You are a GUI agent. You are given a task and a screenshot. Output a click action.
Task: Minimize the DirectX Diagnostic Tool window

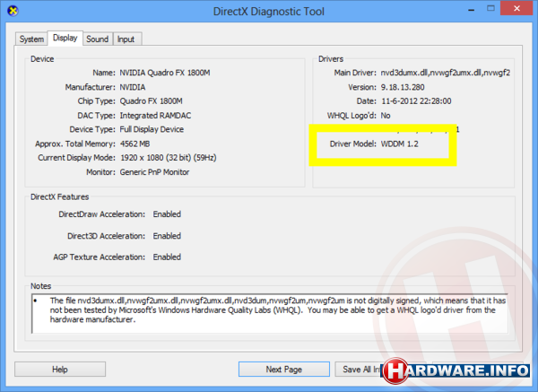coord(472,10)
